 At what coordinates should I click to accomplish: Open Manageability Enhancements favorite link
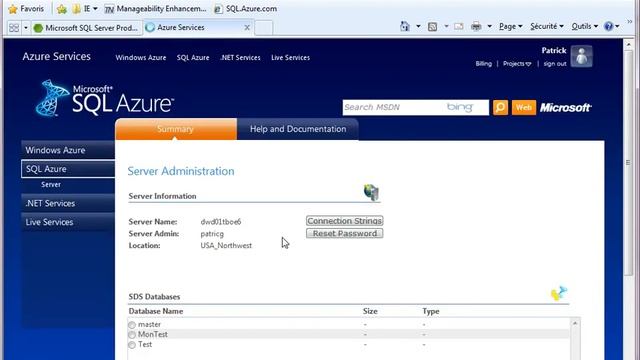156,9
